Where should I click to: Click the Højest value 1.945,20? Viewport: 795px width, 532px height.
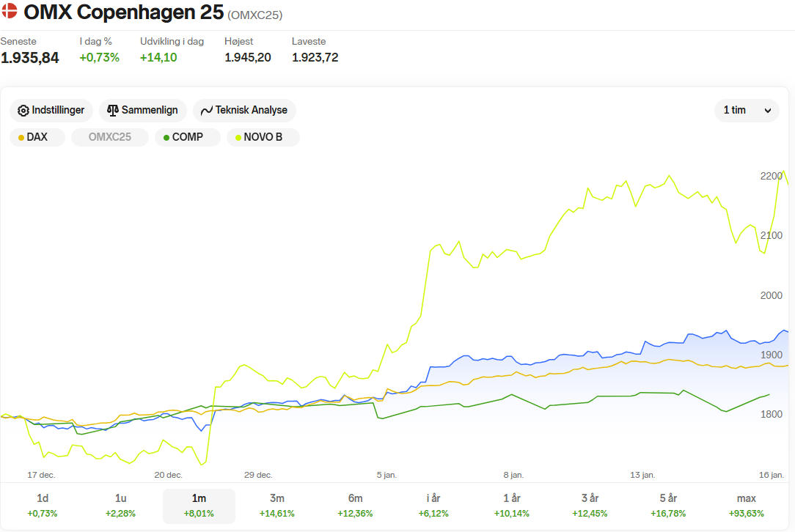pos(248,58)
